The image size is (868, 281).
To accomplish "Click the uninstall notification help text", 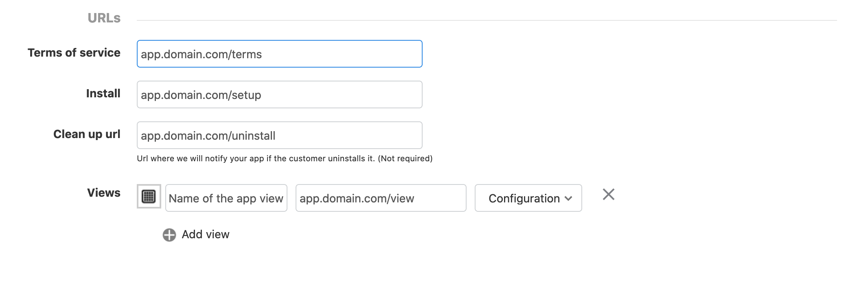I will (x=285, y=158).
